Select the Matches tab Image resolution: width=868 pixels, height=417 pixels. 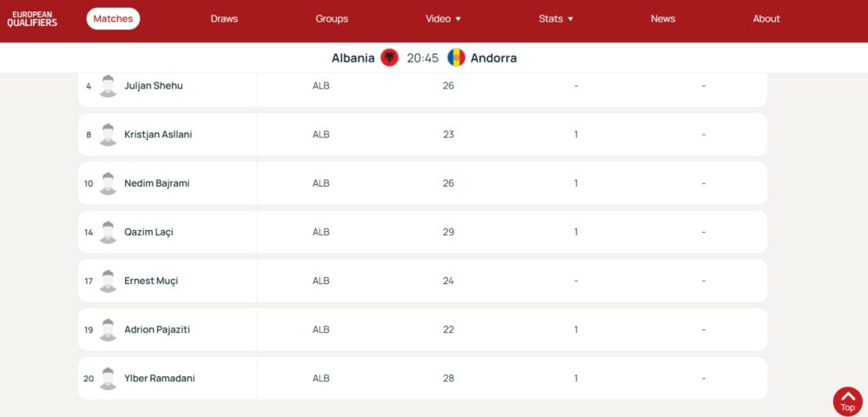[113, 18]
